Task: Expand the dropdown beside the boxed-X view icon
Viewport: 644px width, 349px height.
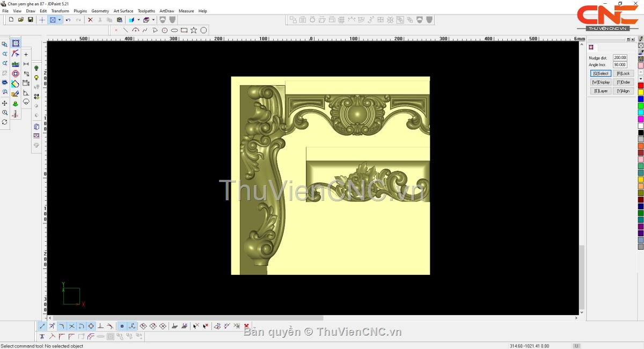Action: click(x=60, y=20)
